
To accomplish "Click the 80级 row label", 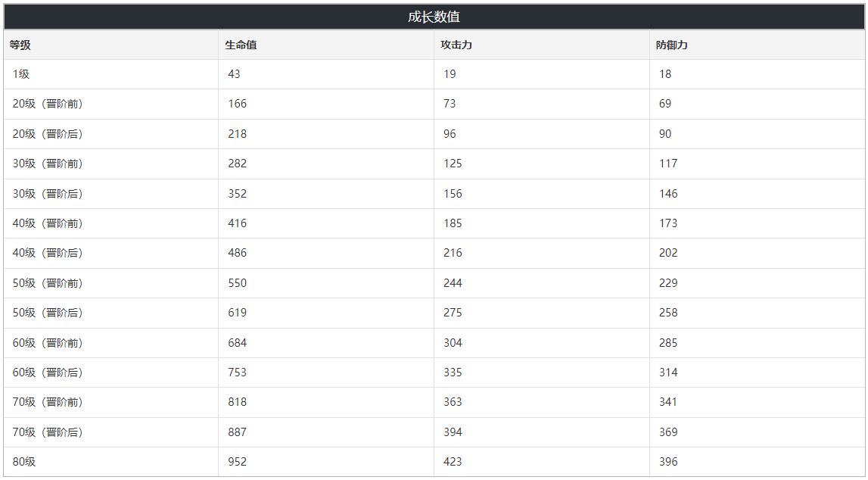I will pyautogui.click(x=25, y=462).
